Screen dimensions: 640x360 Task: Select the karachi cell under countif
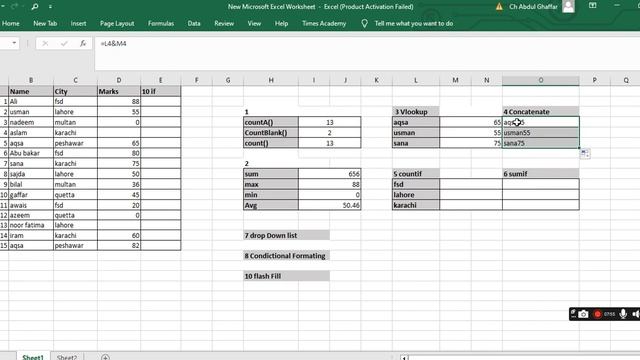[x=416, y=205]
